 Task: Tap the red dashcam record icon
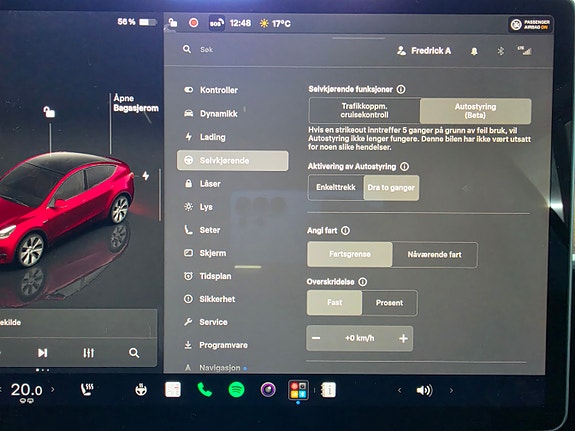[x=194, y=23]
